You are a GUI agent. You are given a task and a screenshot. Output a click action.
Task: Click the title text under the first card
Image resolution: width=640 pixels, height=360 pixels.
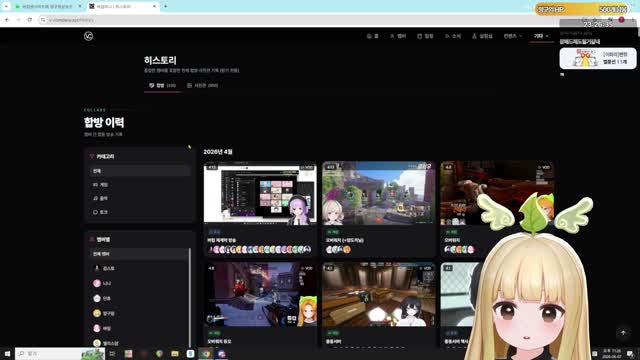tap(221, 240)
